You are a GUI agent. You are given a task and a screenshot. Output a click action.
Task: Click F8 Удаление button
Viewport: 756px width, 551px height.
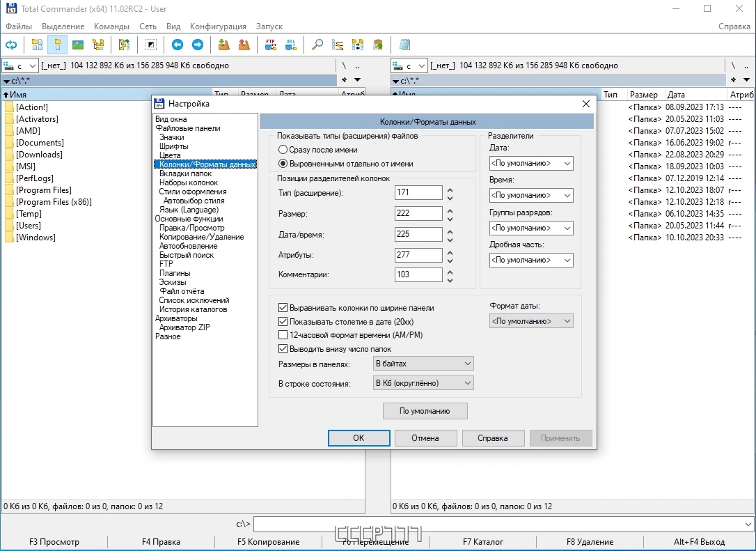(590, 542)
